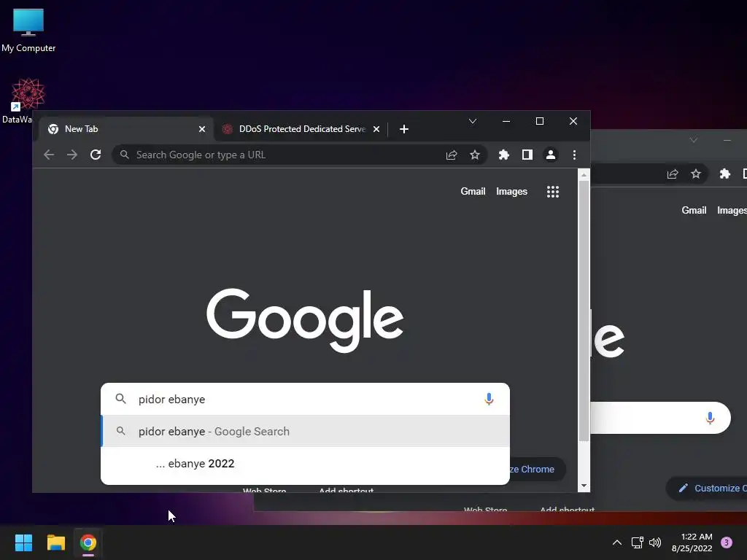Click the forward arrow in the front Chrome window
The width and height of the screenshot is (747, 560).
pyautogui.click(x=72, y=155)
